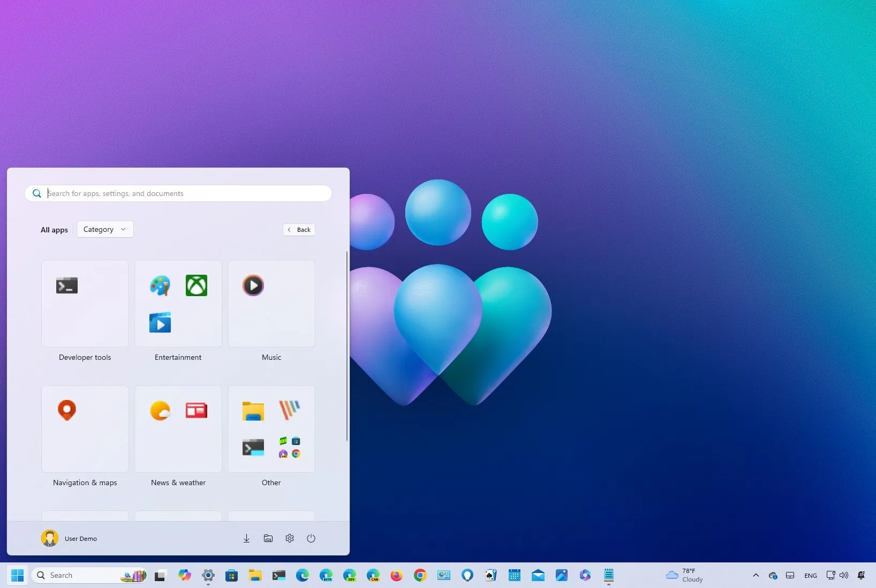Screen dimensions: 876x588
Task: Launch Google Chrome from the taskbar
Action: coord(420,575)
